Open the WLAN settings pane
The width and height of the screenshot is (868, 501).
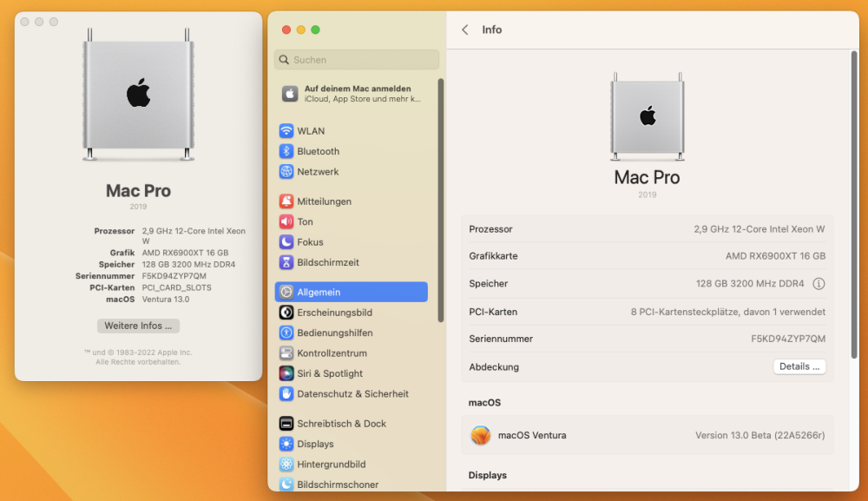(351, 130)
